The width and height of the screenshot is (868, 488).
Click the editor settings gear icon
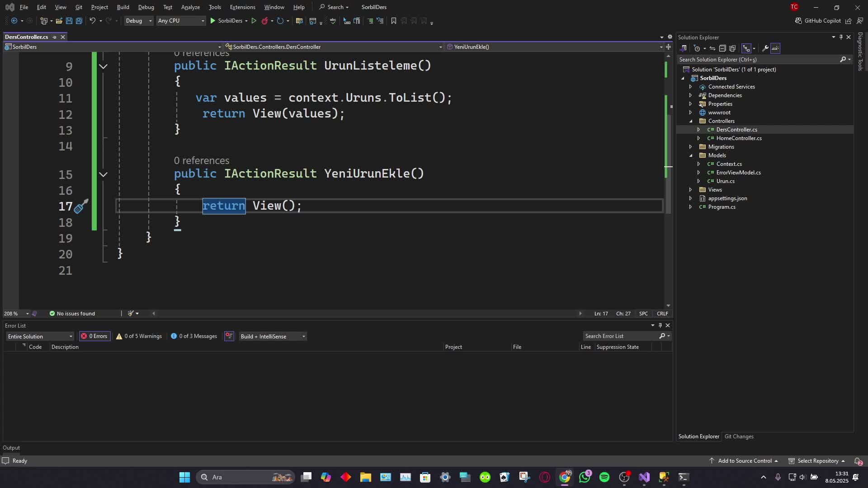670,37
